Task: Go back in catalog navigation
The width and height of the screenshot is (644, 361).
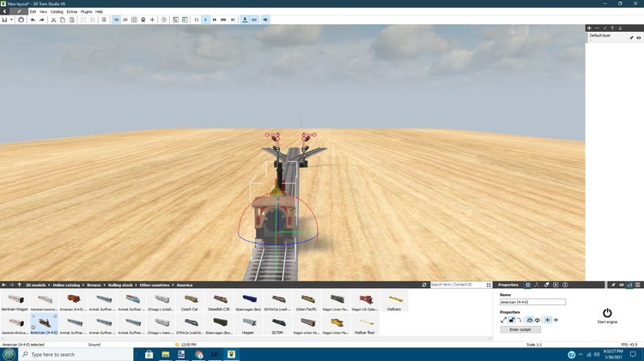Action: point(4,285)
